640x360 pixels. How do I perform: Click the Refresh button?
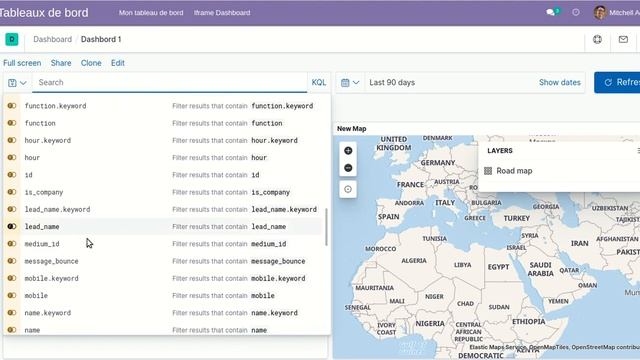617,82
